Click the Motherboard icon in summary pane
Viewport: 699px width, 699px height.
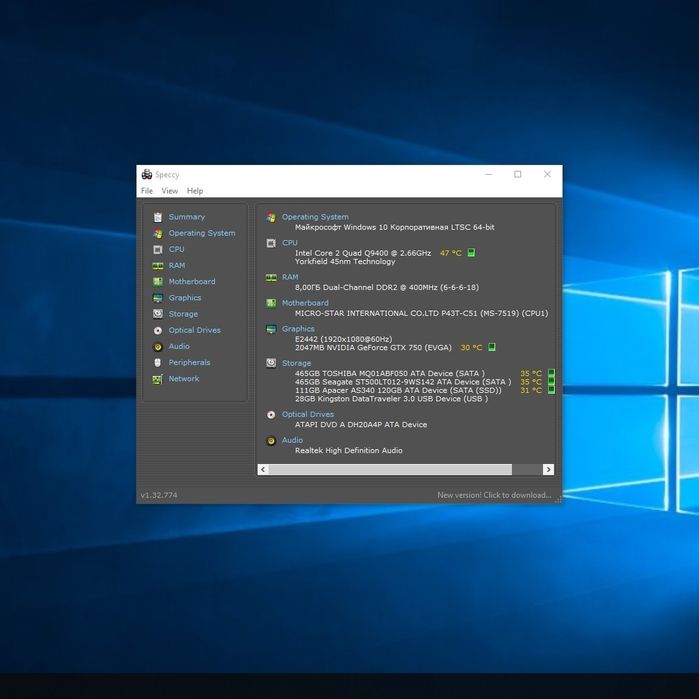pos(271,303)
